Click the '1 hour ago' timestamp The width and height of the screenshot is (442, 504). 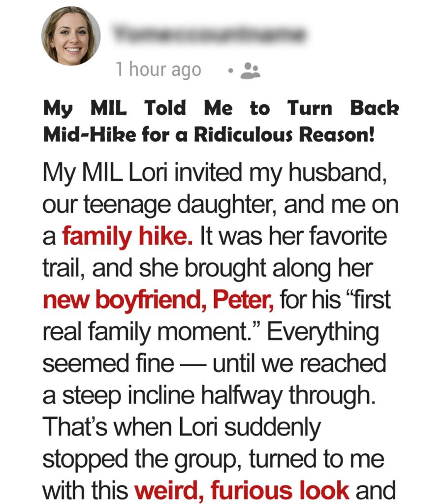point(158,70)
